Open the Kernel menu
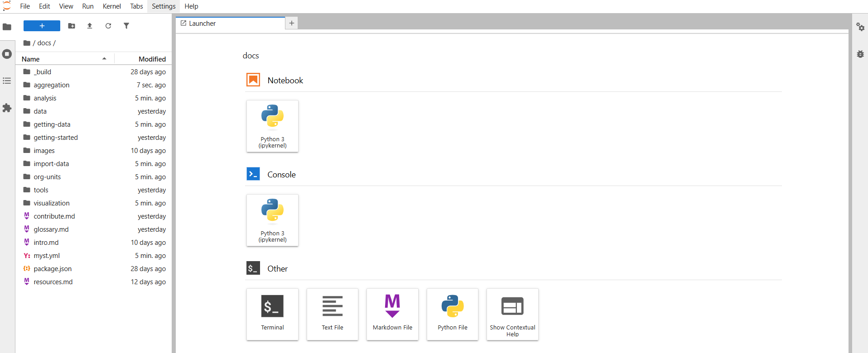Image resolution: width=868 pixels, height=353 pixels. 111,6
